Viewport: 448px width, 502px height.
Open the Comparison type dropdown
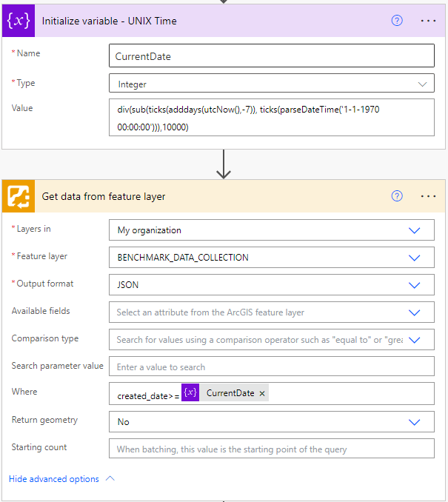coord(415,340)
